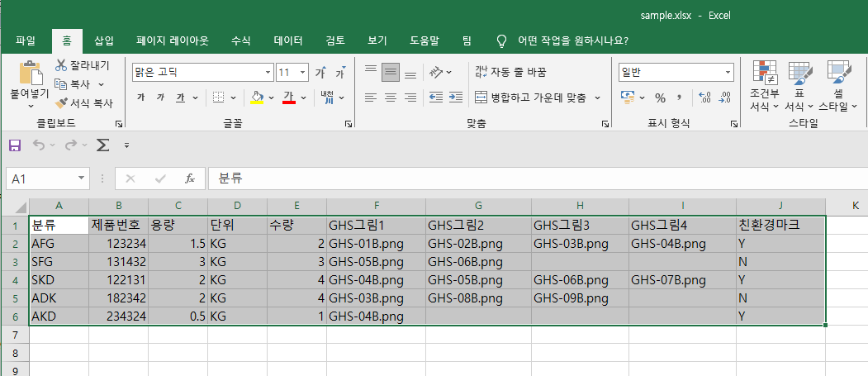This screenshot has width=868, height=376.
Task: Open the Name Box dropdown next to A1
Action: [82, 178]
